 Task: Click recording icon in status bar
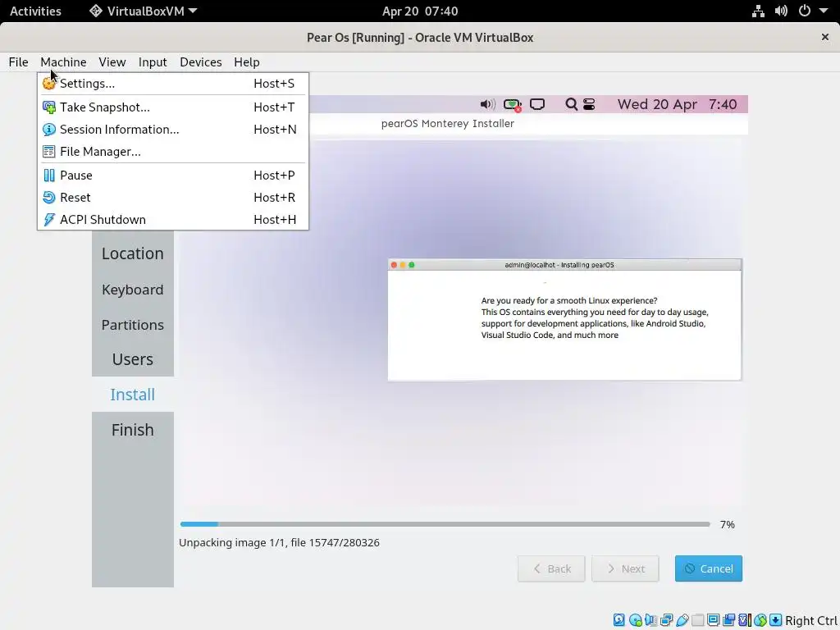(x=728, y=620)
